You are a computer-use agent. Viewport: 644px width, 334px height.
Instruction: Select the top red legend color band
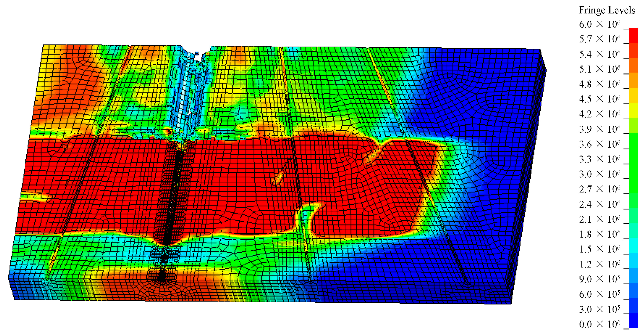click(x=633, y=35)
